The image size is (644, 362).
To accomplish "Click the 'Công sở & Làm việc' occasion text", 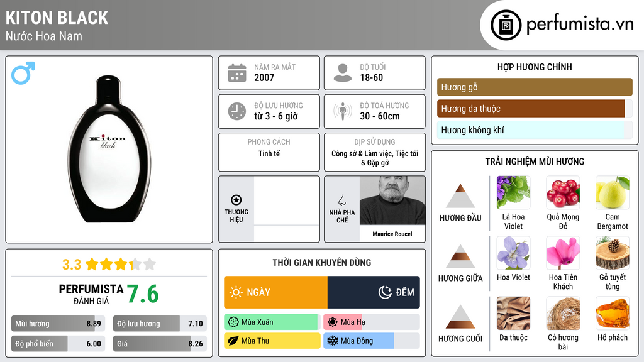I will coord(362,153).
